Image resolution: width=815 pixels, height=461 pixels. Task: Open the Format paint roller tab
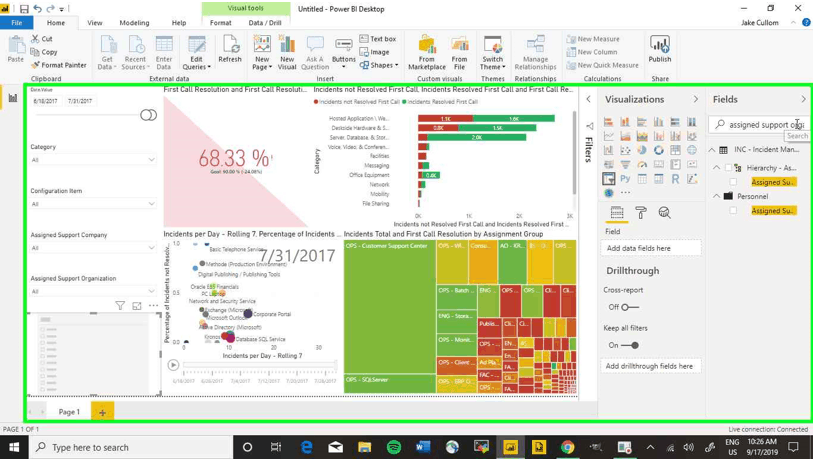tap(640, 213)
